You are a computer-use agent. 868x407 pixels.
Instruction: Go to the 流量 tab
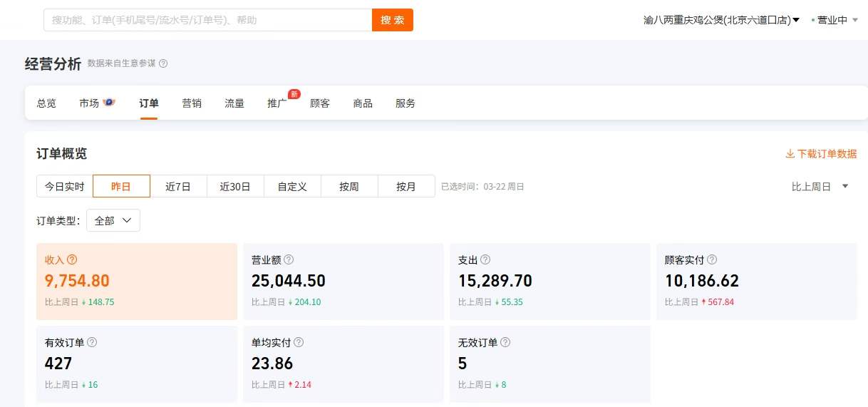point(234,103)
